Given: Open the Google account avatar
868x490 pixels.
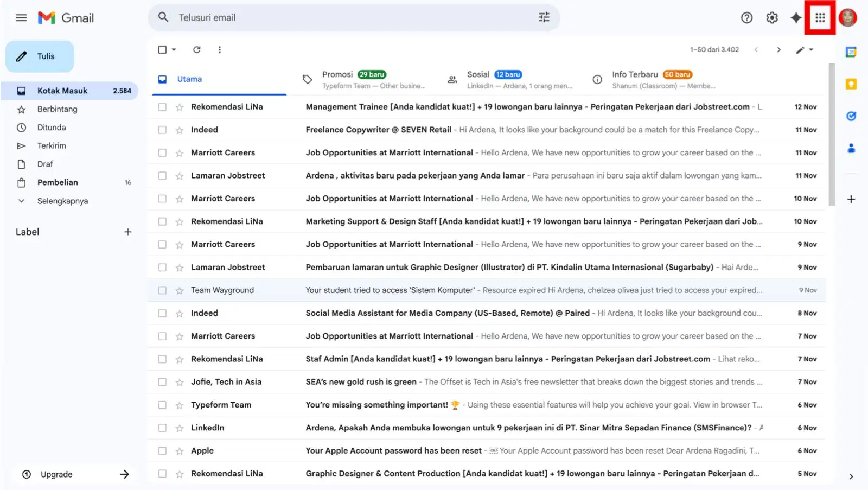Looking at the screenshot, I should click(x=847, y=18).
